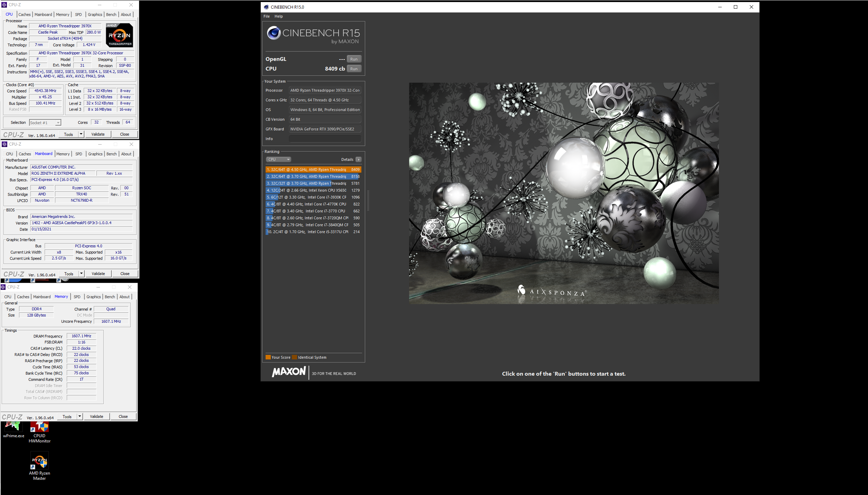Click Validate in the Memory CPU-Z window
The width and height of the screenshot is (868, 495).
96,416
